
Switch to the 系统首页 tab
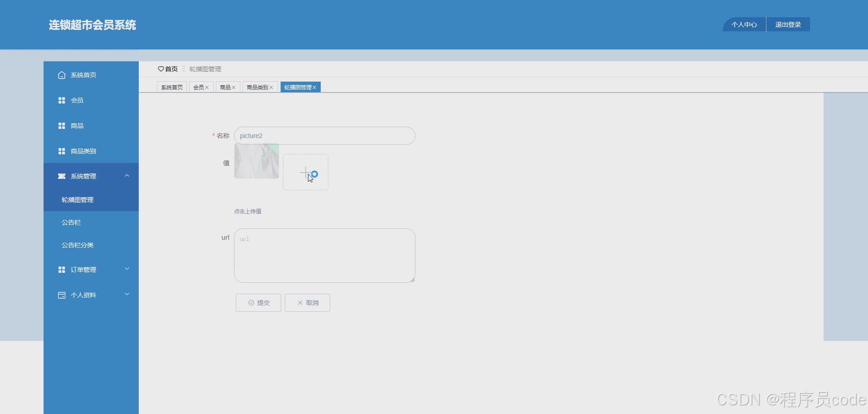pos(172,88)
